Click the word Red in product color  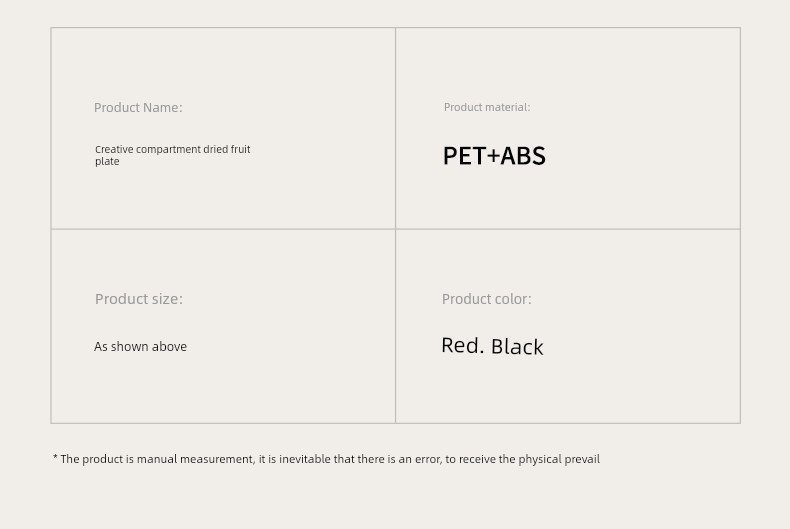(x=459, y=346)
